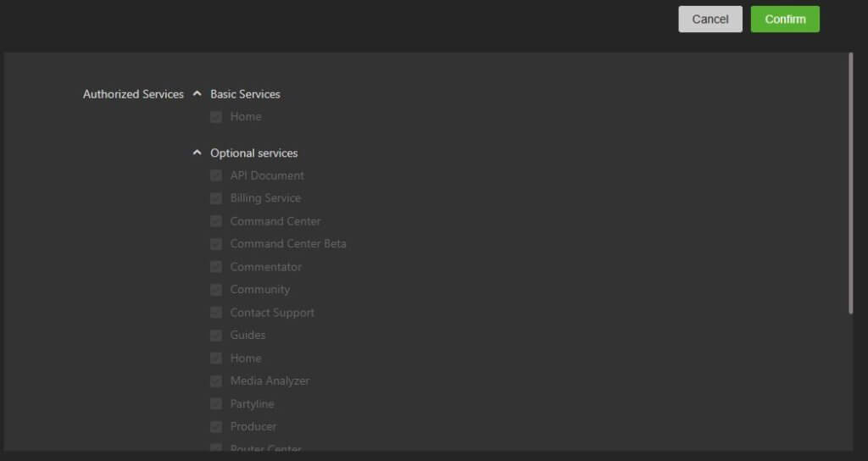
Task: Uncheck the Billing Service checkbox
Action: point(216,198)
